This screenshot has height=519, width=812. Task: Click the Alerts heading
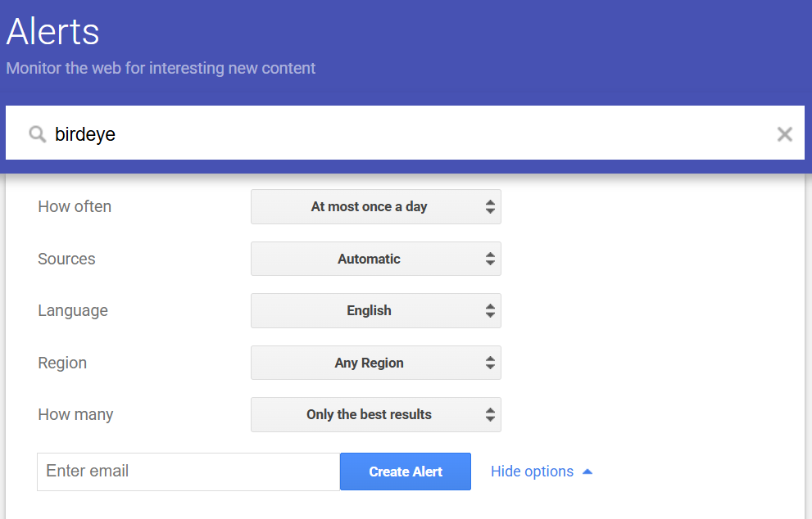(52, 32)
